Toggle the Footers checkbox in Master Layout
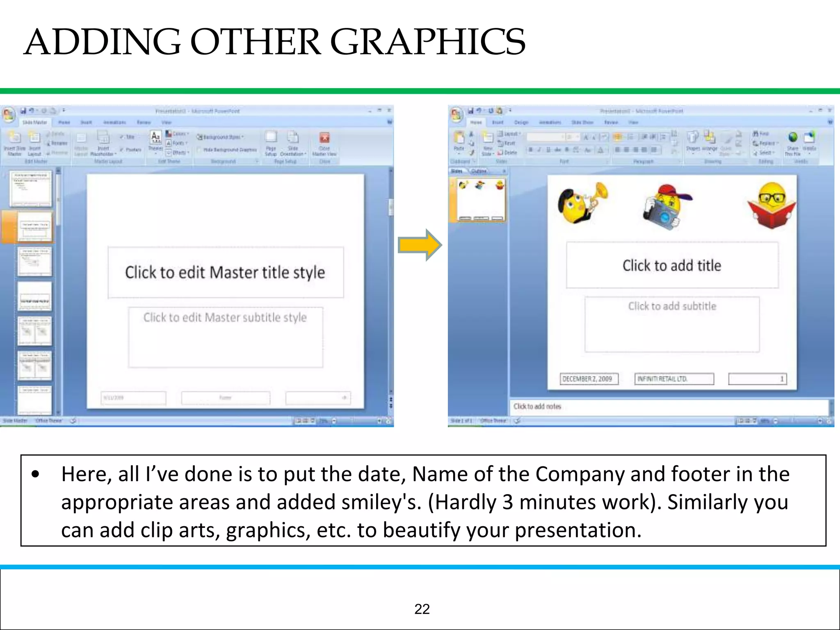 pyautogui.click(x=122, y=150)
